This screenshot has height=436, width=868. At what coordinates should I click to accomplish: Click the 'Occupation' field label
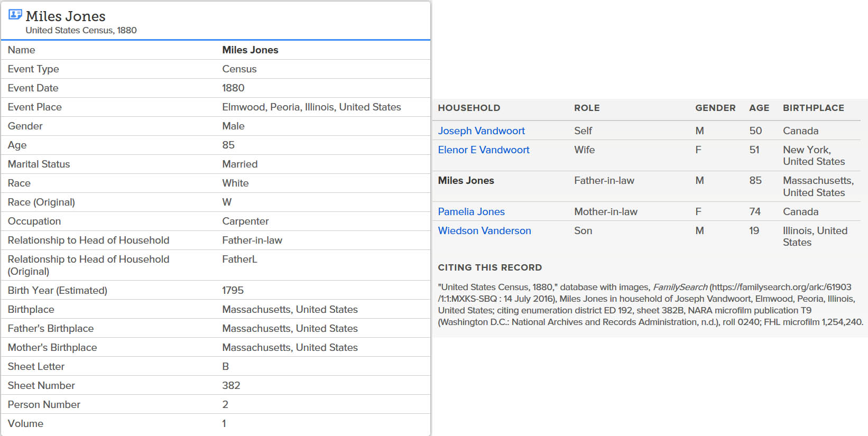34,221
